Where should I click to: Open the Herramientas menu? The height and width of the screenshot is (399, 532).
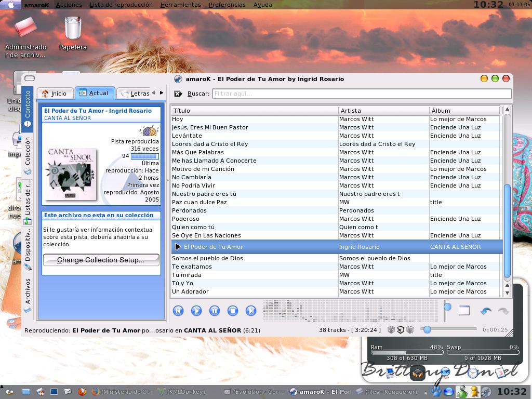[180, 5]
